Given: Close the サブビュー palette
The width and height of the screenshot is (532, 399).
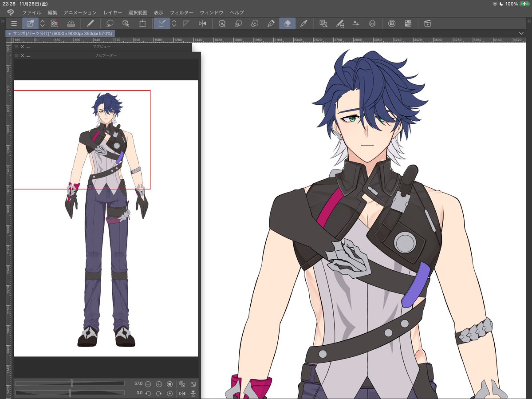Looking at the screenshot, I should pos(22,47).
